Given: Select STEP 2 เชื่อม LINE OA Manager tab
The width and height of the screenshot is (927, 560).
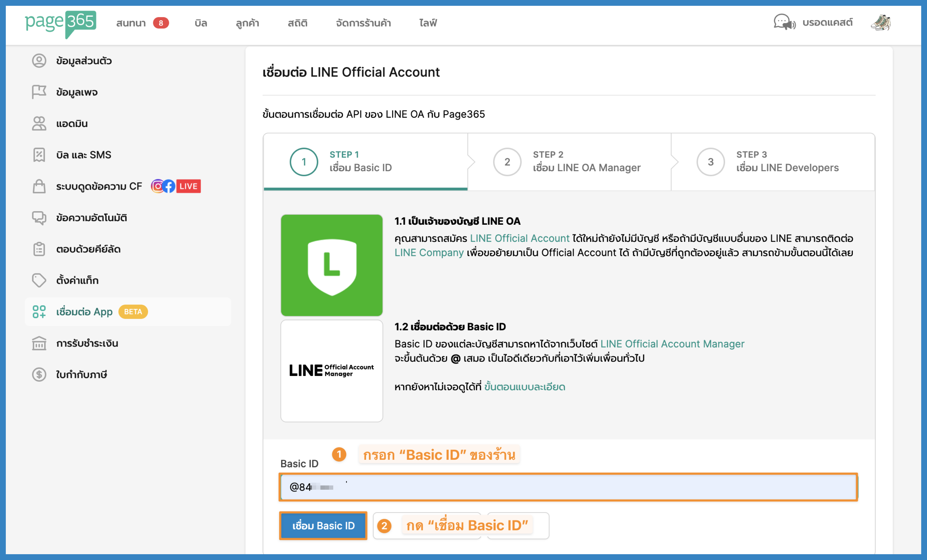Looking at the screenshot, I should coord(569,162).
